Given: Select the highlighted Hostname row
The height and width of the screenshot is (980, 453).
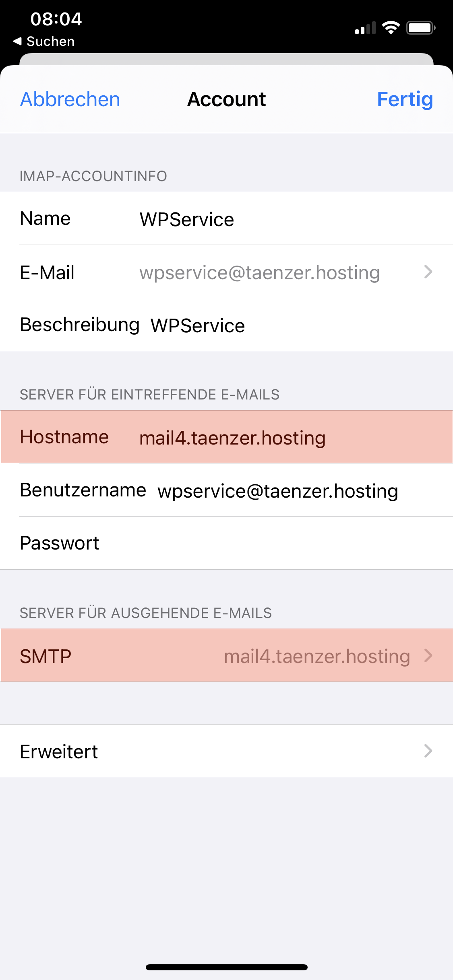Looking at the screenshot, I should click(x=226, y=437).
